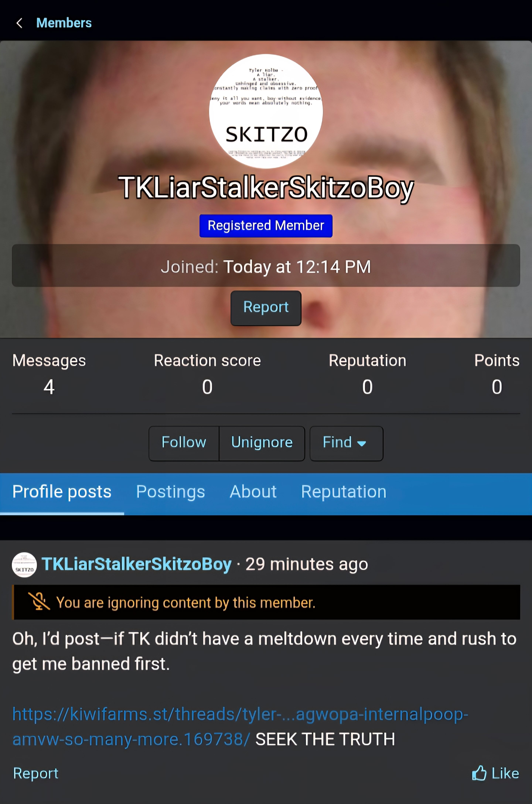
Task: Tap the back chevron icon beside Members
Action: (x=20, y=23)
